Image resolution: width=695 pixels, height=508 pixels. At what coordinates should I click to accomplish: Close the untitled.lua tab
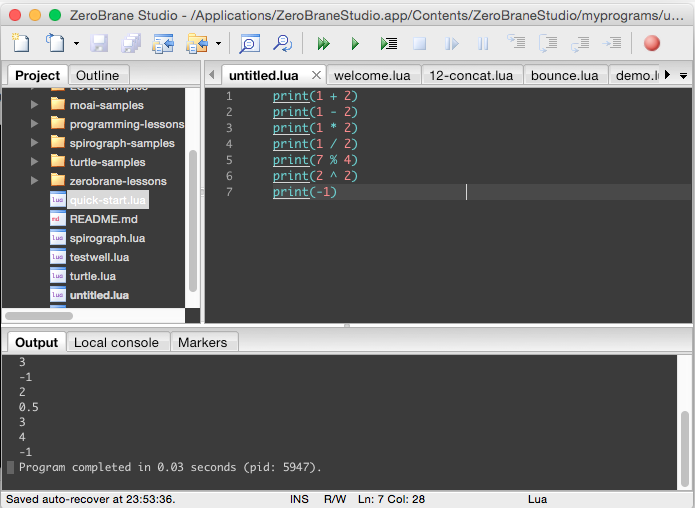[316, 75]
